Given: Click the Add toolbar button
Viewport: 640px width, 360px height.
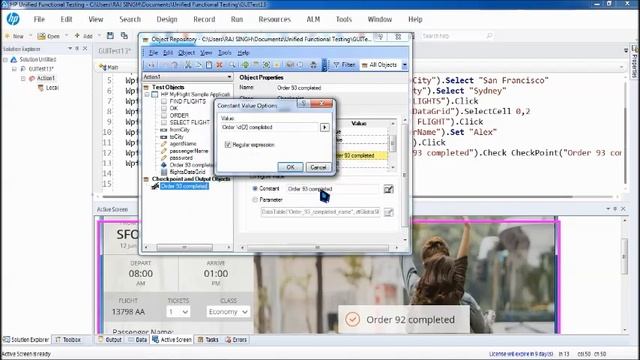Looking at the screenshot, I should [x=83, y=36].
